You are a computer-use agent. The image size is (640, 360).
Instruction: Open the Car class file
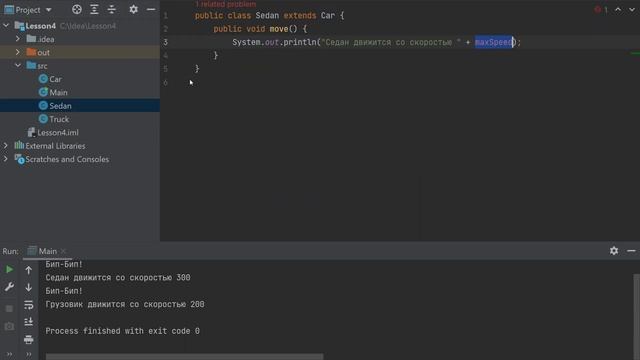pos(56,79)
